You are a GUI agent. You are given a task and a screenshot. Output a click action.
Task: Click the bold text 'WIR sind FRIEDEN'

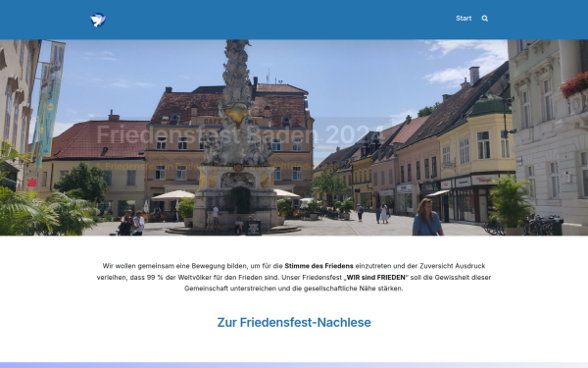pyautogui.click(x=375, y=277)
